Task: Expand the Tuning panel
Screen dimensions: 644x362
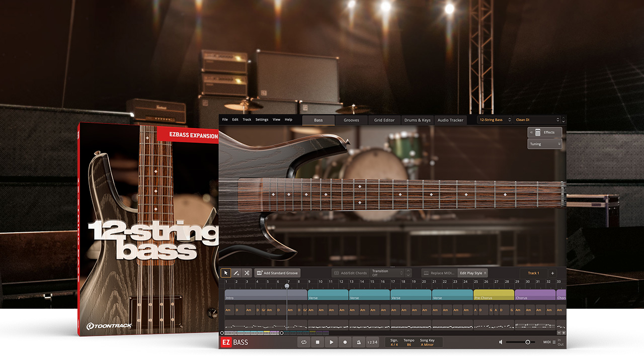Action: point(544,144)
